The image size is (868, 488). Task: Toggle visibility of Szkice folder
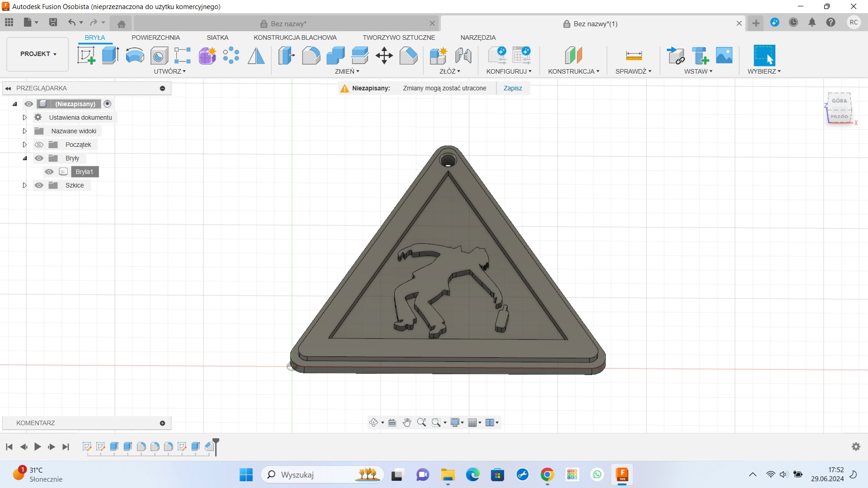39,185
